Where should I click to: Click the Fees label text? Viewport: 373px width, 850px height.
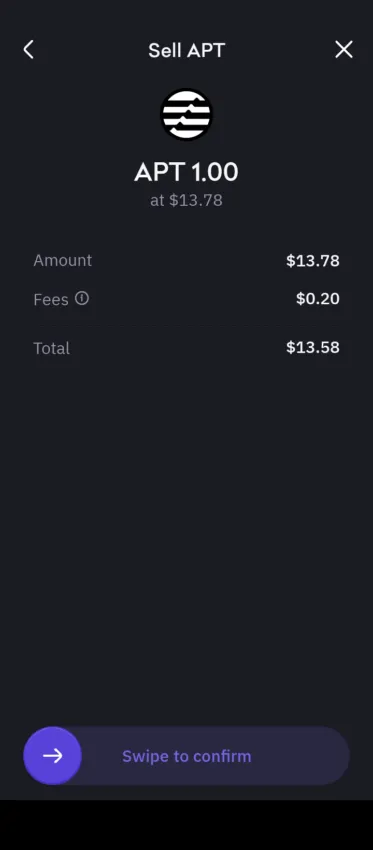pyautogui.click(x=51, y=299)
